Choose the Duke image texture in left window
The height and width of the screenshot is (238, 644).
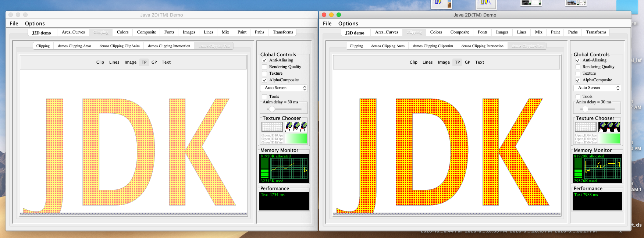(x=296, y=127)
